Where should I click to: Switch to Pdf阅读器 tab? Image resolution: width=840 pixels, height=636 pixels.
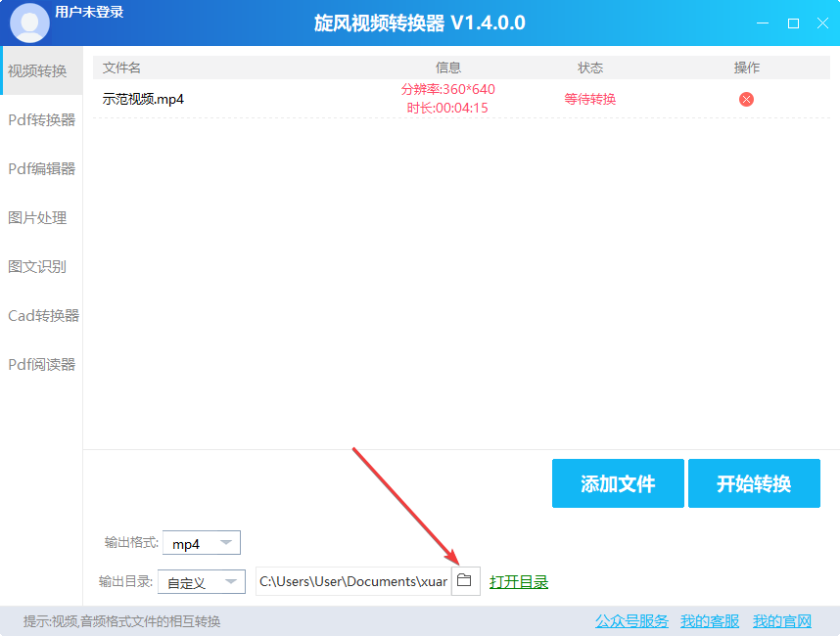click(x=41, y=365)
